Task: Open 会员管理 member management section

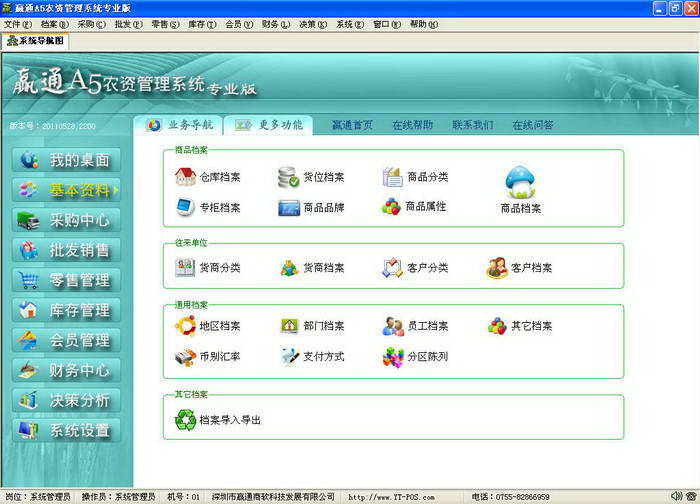Action: [67, 340]
